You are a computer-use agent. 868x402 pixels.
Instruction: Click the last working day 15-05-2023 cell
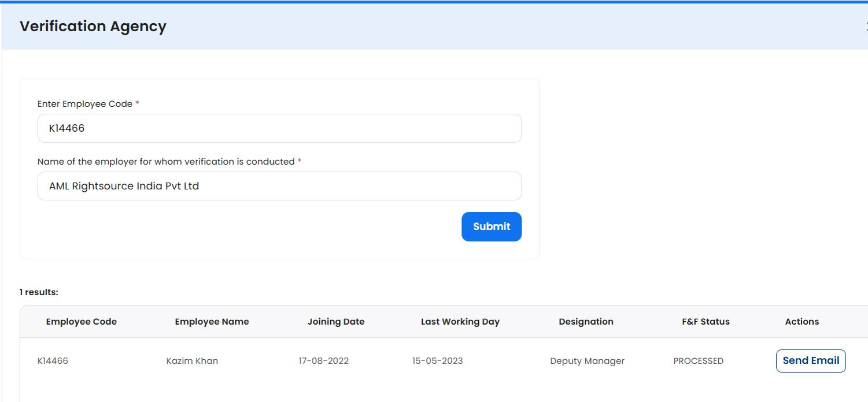[437, 361]
